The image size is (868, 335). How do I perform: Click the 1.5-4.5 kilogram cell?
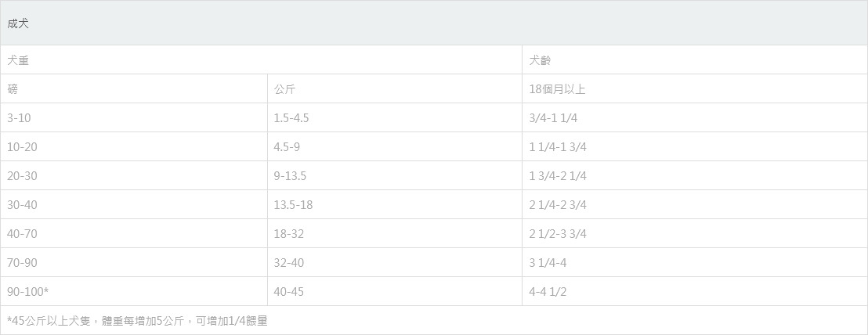pos(291,118)
